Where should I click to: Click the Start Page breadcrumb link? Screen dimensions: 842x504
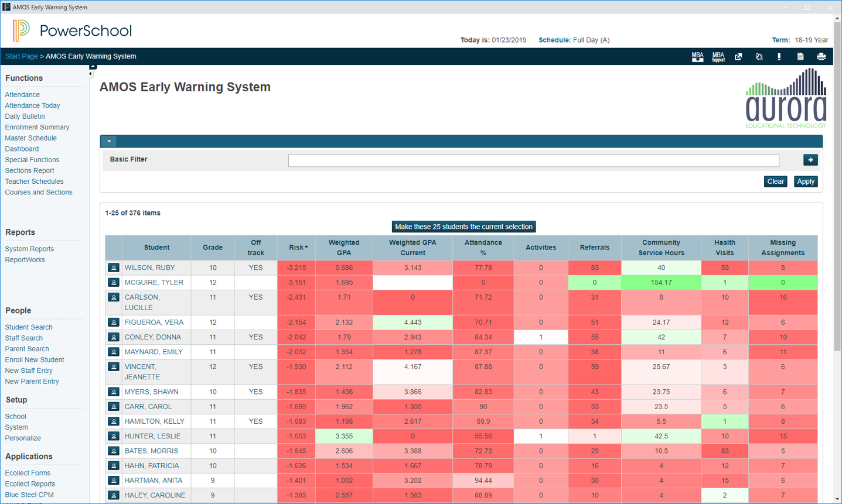[21, 56]
